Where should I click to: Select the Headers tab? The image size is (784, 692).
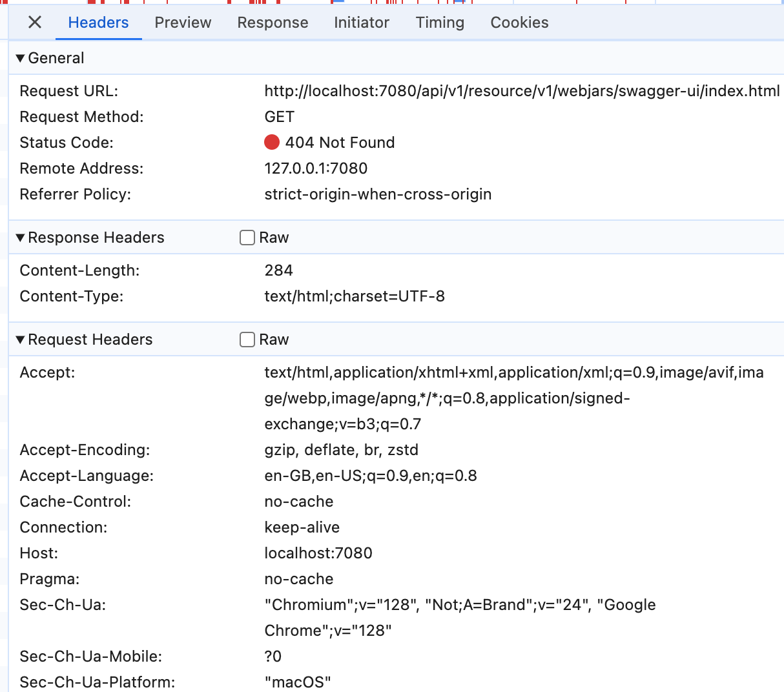point(98,22)
